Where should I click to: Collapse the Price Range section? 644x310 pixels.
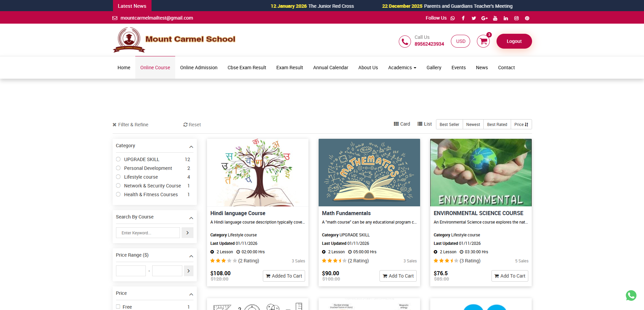tap(191, 256)
